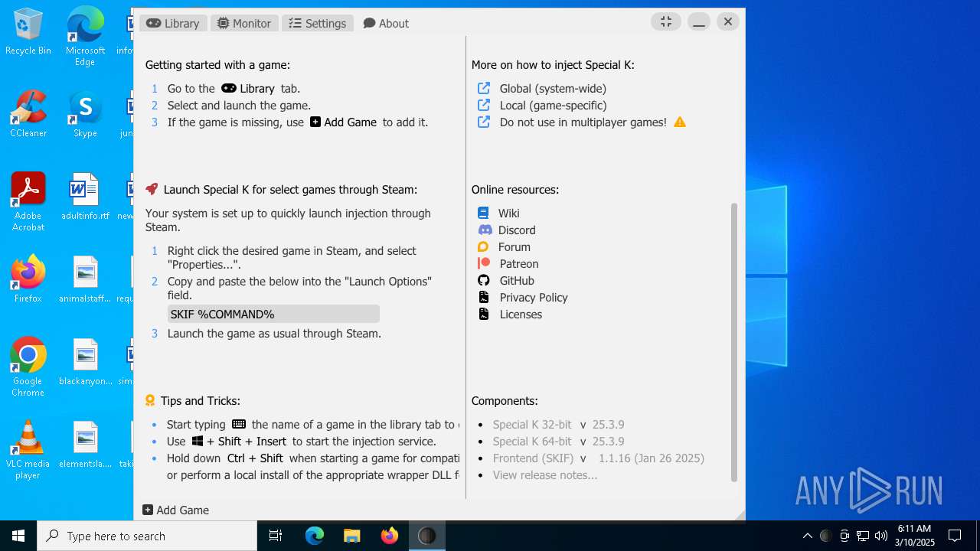Click the keyboard icon in the tips
Screen dimensions: 980x551
tap(239, 424)
